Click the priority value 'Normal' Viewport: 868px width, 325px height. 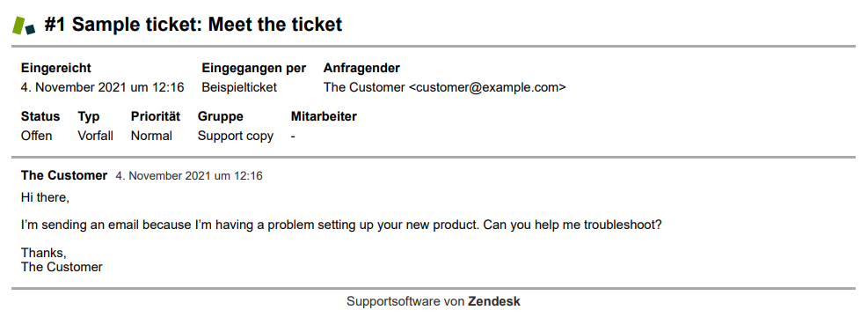pyautogui.click(x=151, y=136)
